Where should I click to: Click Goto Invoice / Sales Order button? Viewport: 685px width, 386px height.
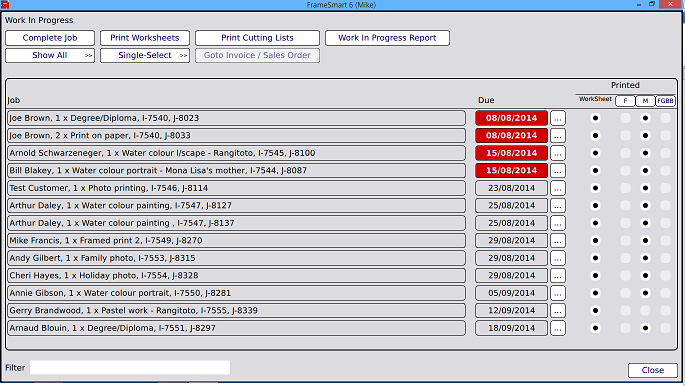[257, 55]
